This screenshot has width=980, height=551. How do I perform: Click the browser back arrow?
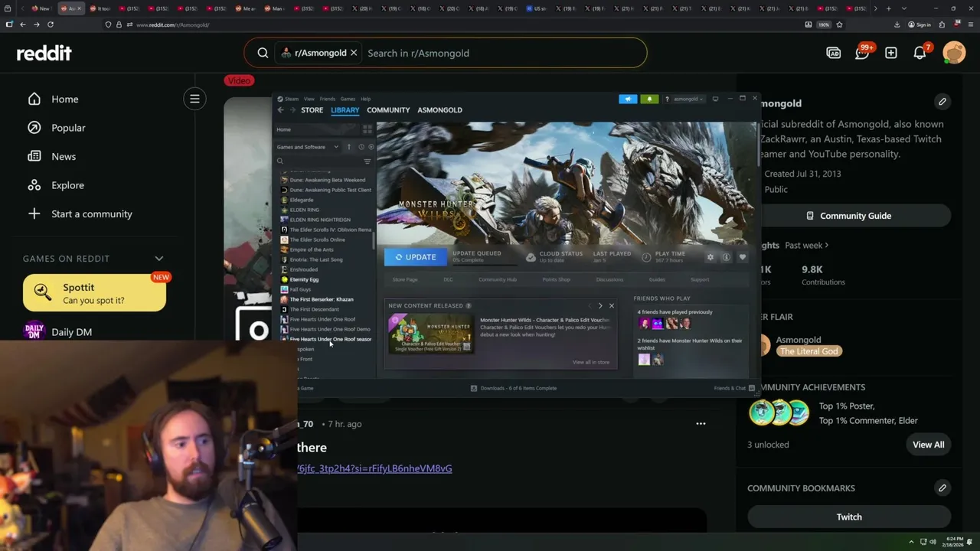coord(23,24)
